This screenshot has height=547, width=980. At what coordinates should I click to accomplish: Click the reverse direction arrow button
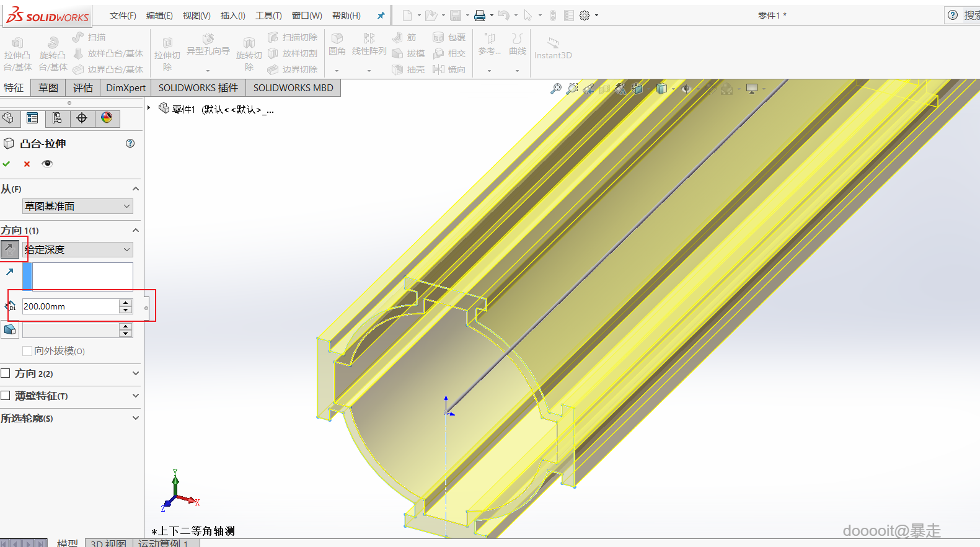[x=9, y=249]
